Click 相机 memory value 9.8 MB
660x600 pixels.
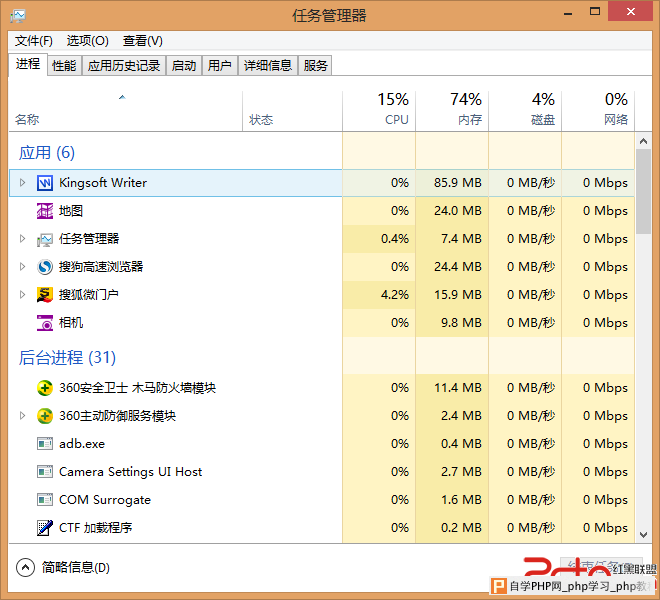(461, 323)
